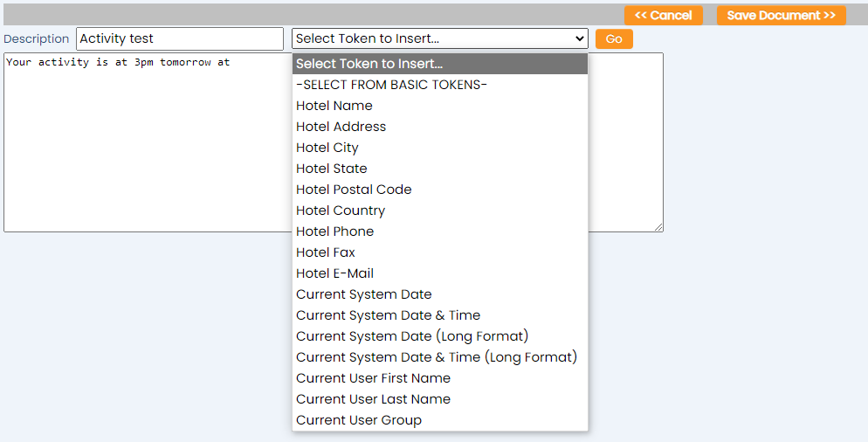Pick Hotel Country from the token list

pos(440,211)
